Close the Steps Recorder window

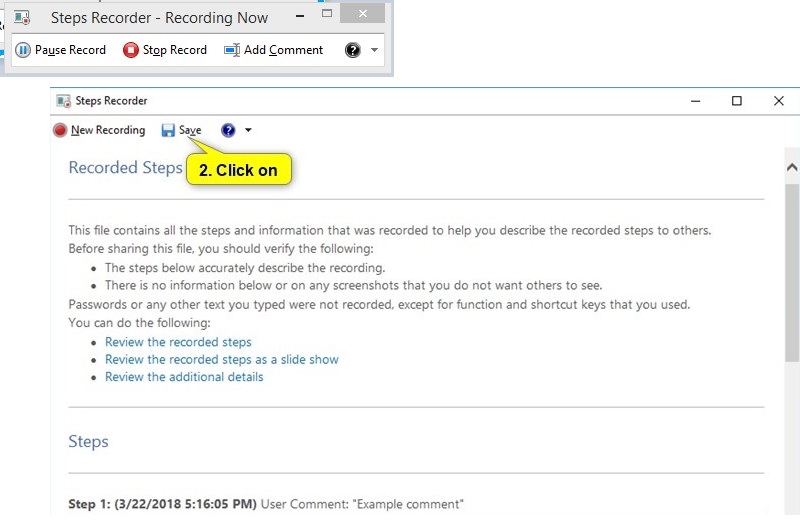[x=778, y=101]
